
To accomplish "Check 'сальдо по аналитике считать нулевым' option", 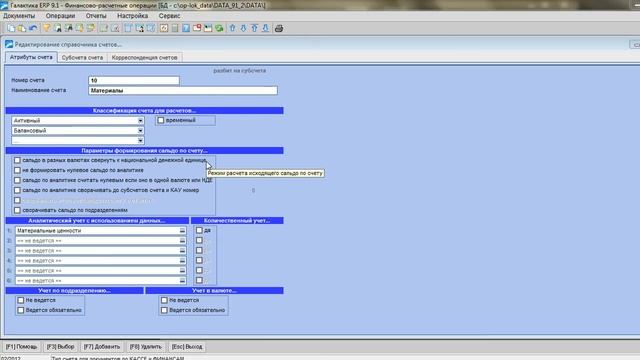I will coord(17,180).
